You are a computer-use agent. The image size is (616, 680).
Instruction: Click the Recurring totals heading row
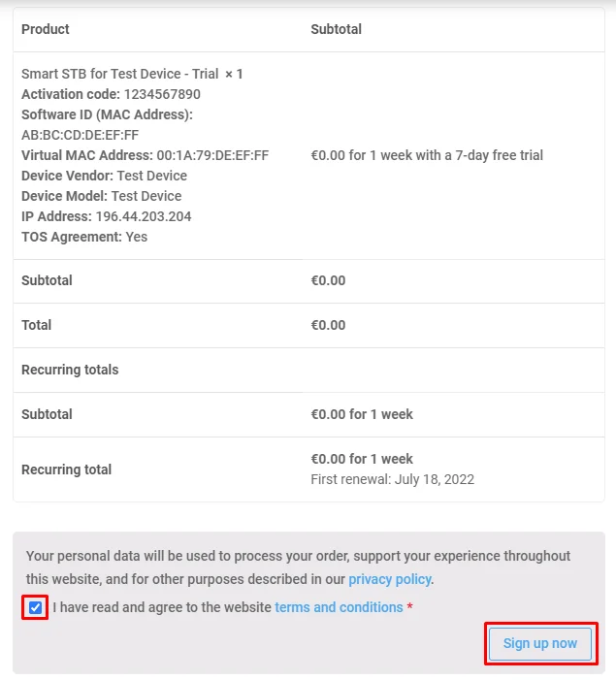(x=70, y=370)
